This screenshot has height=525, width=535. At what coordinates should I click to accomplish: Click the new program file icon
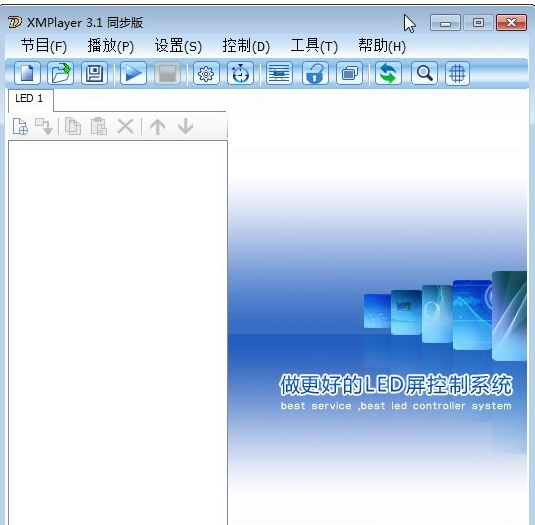coord(27,73)
